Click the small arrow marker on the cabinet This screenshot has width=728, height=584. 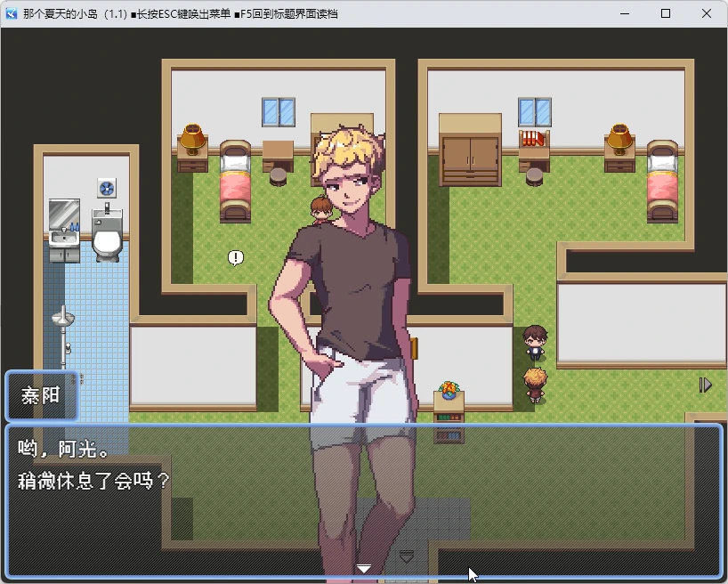tap(406, 554)
